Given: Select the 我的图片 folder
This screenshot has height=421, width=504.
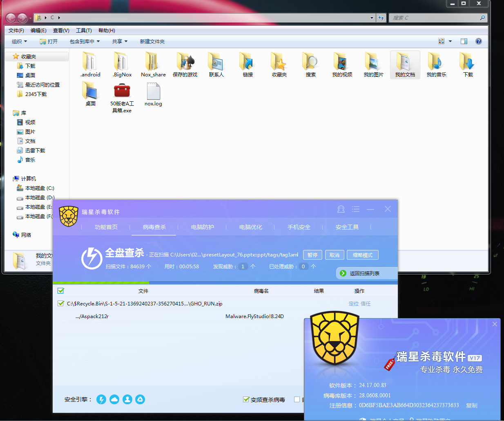Looking at the screenshot, I should [373, 65].
